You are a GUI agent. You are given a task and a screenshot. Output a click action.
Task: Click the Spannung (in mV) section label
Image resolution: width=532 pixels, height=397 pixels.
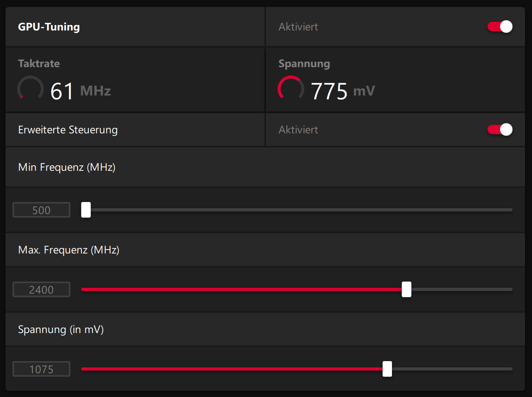61,329
